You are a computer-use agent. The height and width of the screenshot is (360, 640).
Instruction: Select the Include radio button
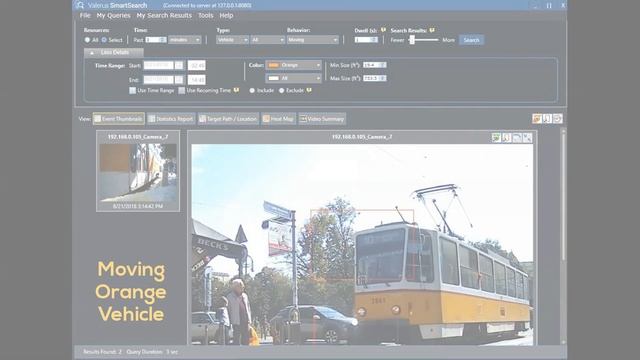252,91
